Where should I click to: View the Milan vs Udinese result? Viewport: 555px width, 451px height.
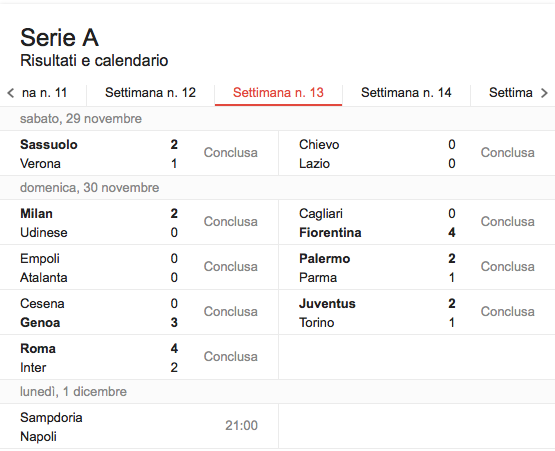(139, 222)
